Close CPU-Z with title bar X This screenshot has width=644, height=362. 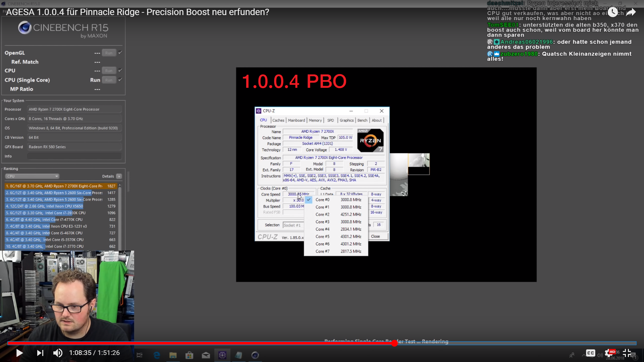(381, 111)
